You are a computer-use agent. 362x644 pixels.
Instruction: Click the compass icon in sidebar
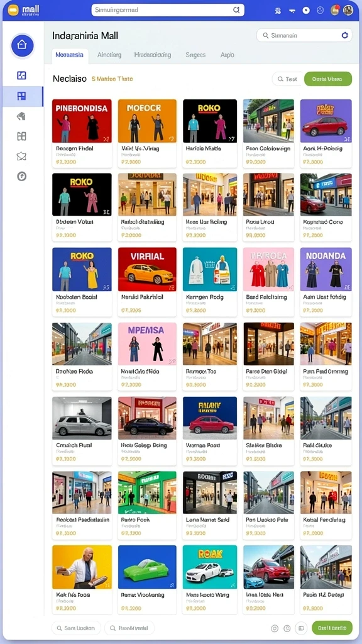click(22, 176)
